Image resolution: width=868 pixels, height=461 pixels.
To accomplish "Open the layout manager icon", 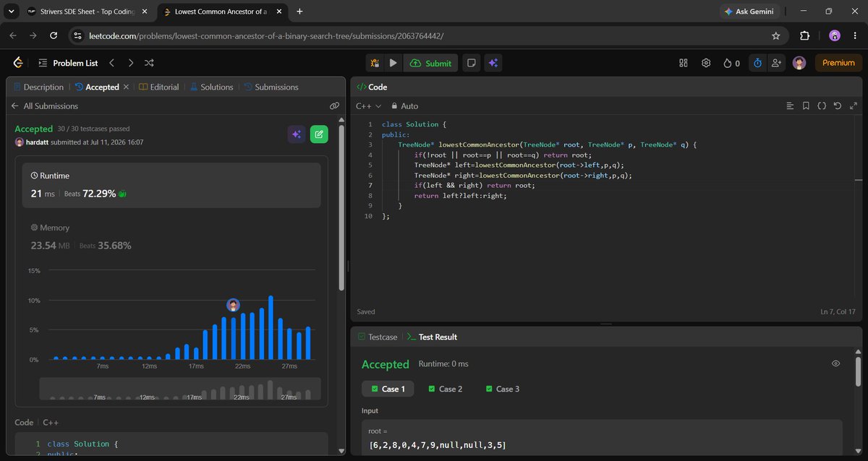I will tap(684, 63).
